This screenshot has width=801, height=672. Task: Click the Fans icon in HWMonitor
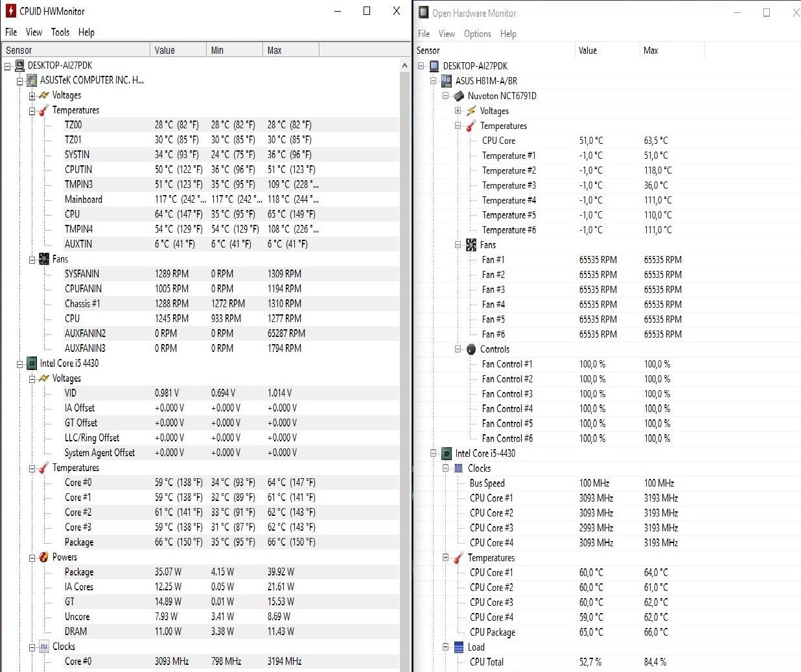pyautogui.click(x=44, y=259)
